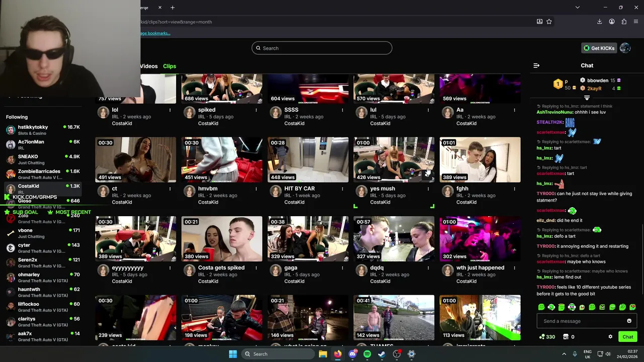The width and height of the screenshot is (644, 362).
Task: Bookmark this page with the star icon
Action: click(x=549, y=22)
